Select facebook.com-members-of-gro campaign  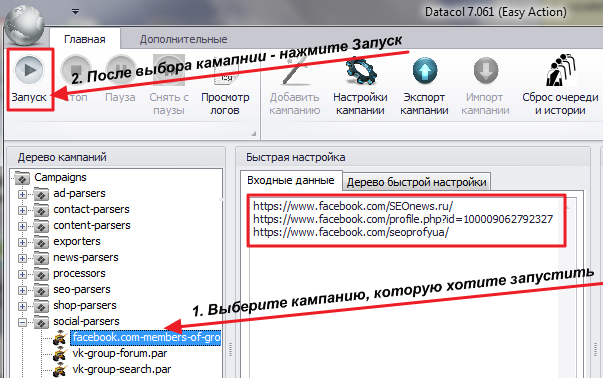(x=146, y=338)
